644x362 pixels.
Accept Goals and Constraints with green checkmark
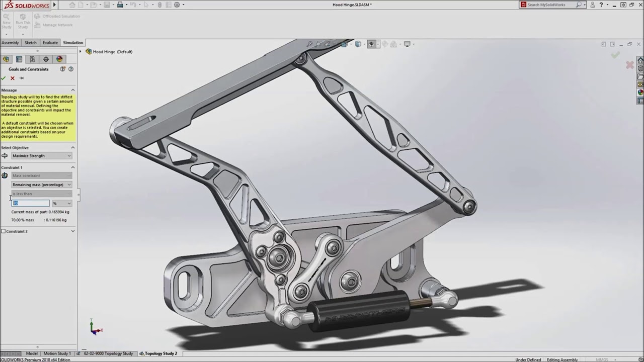(x=4, y=78)
